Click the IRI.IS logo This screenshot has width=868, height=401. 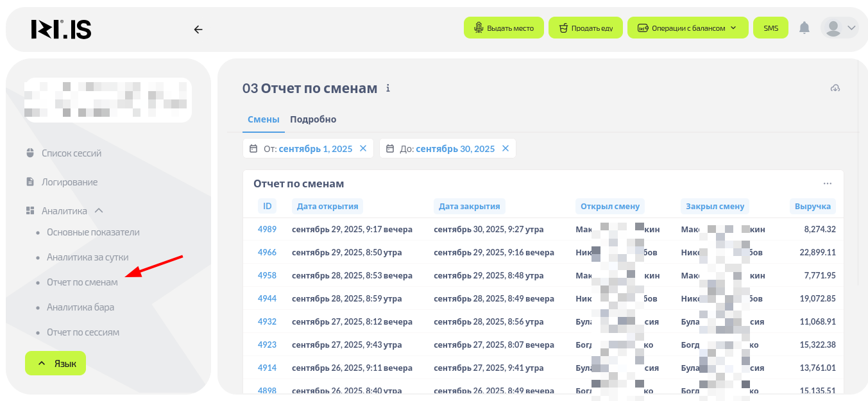[x=62, y=30]
